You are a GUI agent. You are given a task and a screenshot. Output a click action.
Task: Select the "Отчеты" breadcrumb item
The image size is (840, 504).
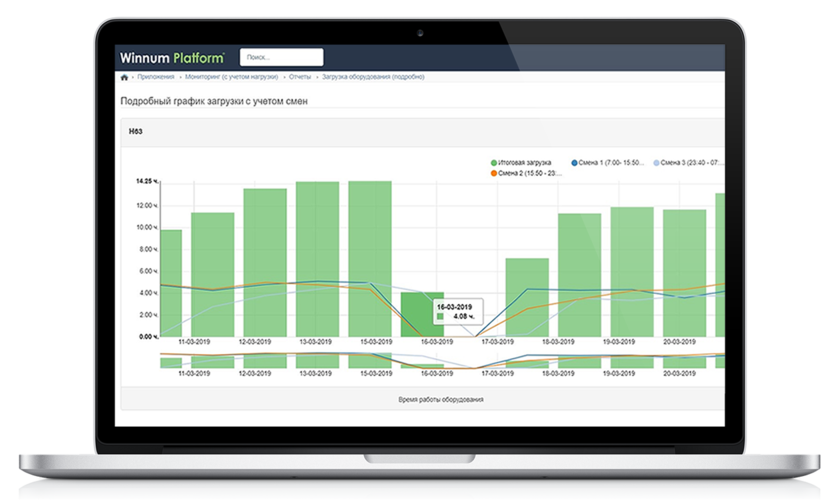pyautogui.click(x=300, y=77)
